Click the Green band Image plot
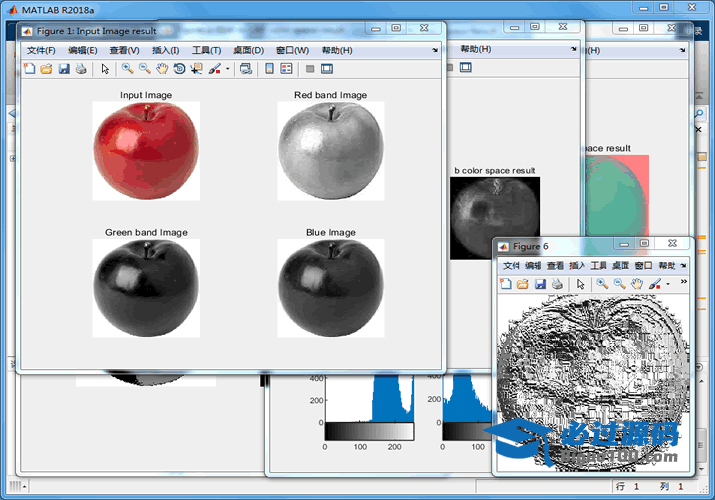This screenshot has height=500, width=715. 146,288
